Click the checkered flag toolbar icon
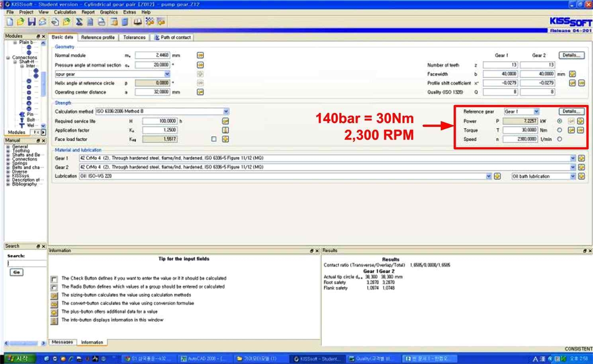The width and height of the screenshot is (593, 364). point(149,22)
